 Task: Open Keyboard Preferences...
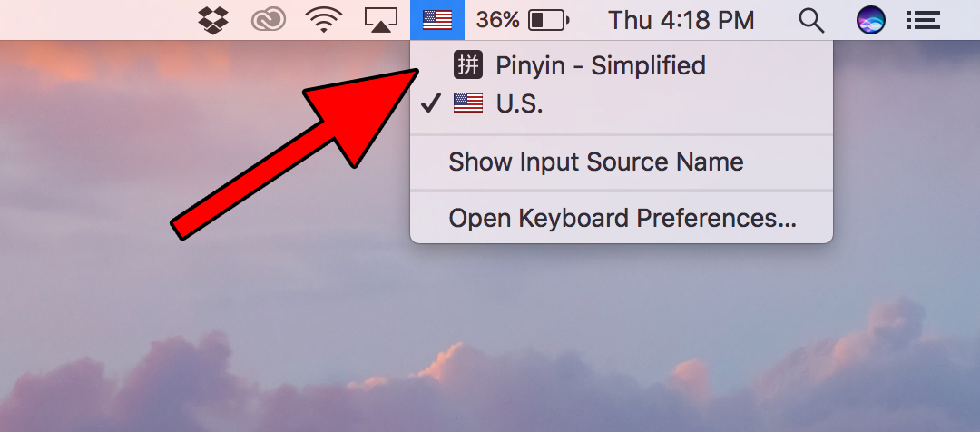click(x=622, y=218)
